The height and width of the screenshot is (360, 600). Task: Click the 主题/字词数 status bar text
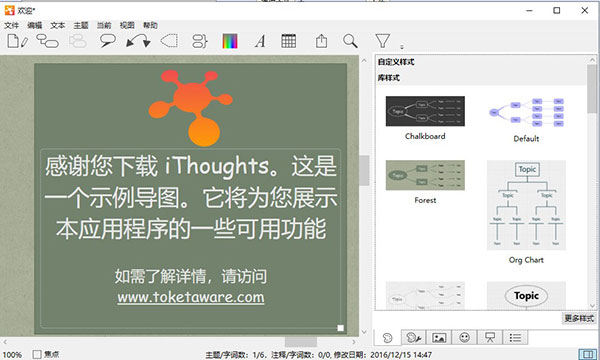(x=236, y=355)
